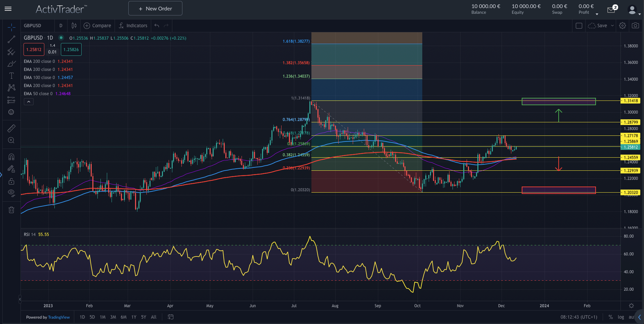Collapse the EMA indicators list arrow
Viewport: 644px width, 324px height.
29,102
